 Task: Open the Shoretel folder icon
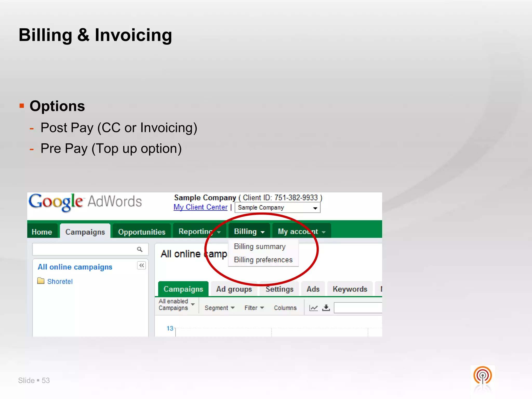(41, 281)
